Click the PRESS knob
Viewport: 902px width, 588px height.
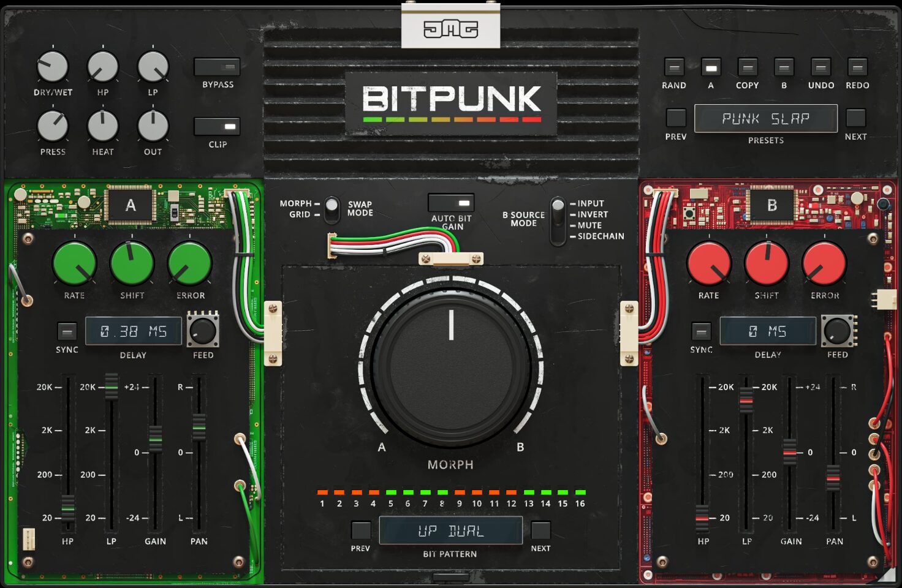click(53, 126)
